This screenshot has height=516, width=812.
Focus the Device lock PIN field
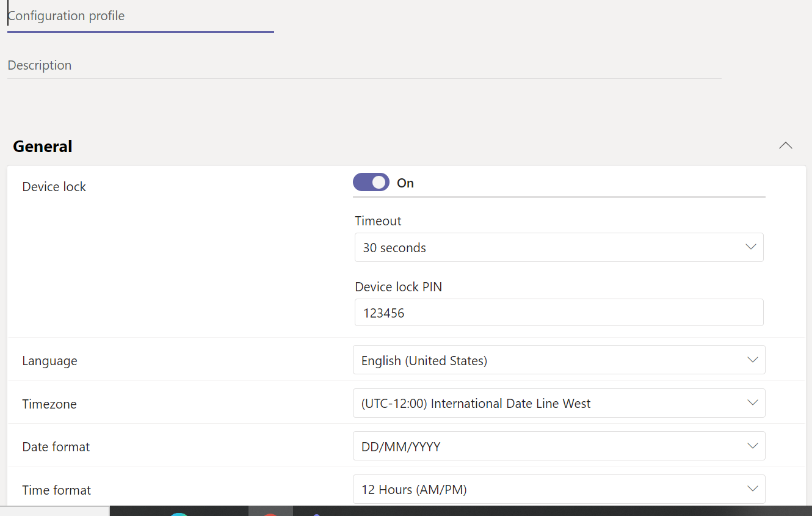(558, 313)
